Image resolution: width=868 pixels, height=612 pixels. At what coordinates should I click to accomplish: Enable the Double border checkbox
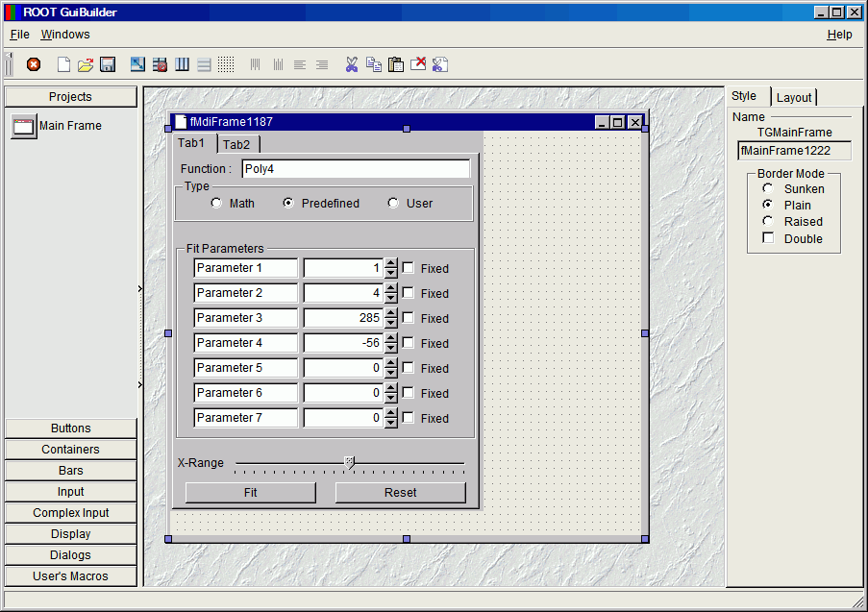[768, 238]
